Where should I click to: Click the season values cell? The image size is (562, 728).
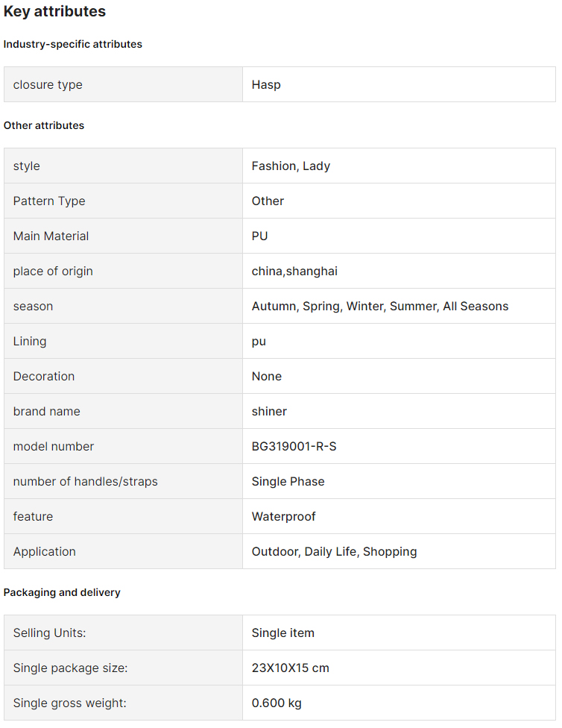click(399, 306)
